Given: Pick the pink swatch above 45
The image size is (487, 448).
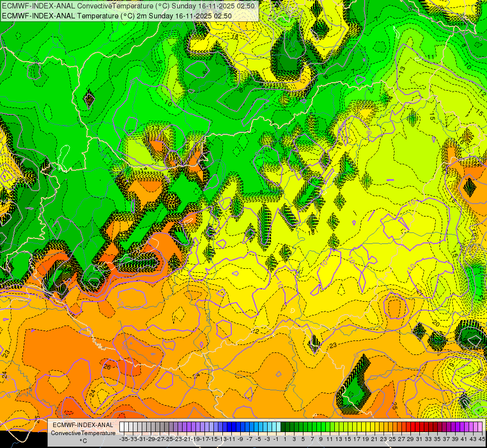Looking at the screenshot, I should coord(480,427).
